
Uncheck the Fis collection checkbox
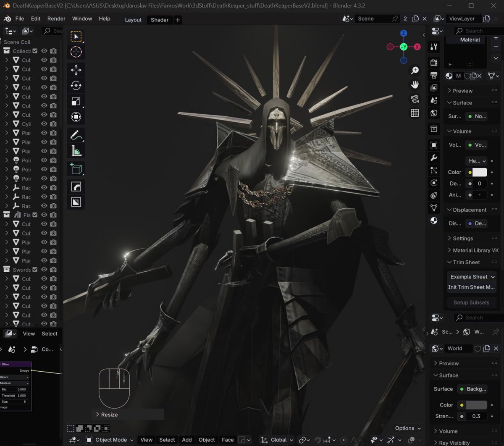click(35, 215)
